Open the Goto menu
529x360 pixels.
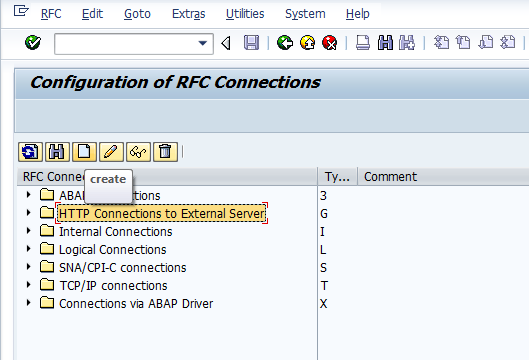point(137,14)
